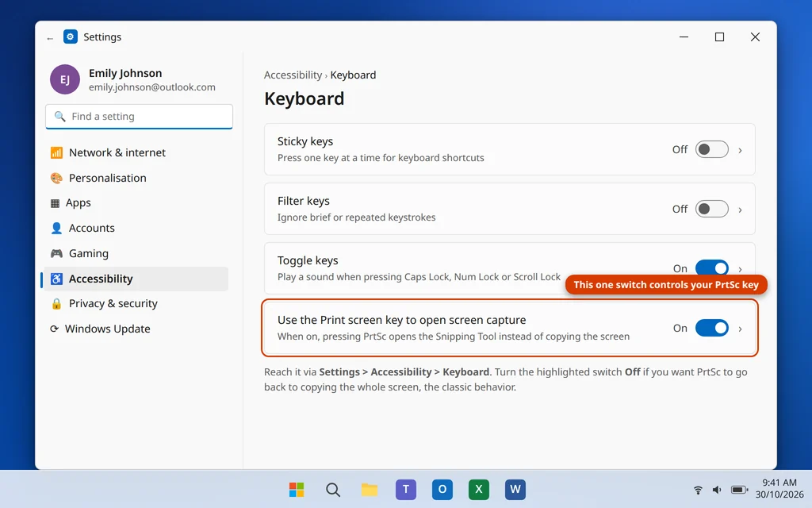Click Accessibility sidebar label
812x508 pixels.
101,279
